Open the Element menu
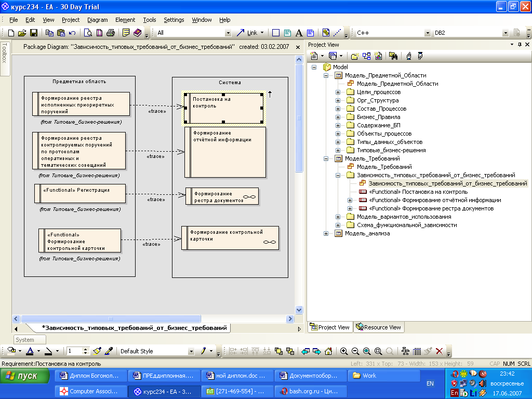This screenshot has width=532, height=399. 125,20
